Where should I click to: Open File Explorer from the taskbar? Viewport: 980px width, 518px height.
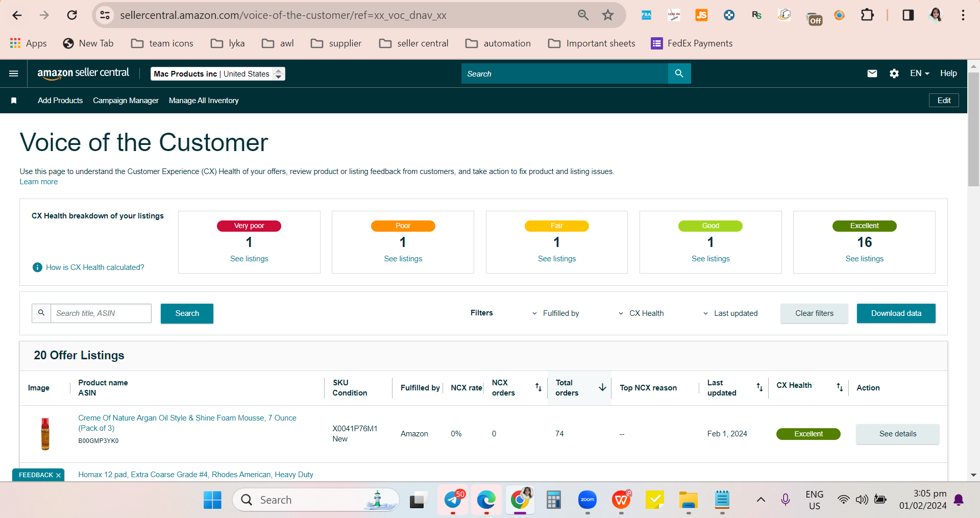688,500
